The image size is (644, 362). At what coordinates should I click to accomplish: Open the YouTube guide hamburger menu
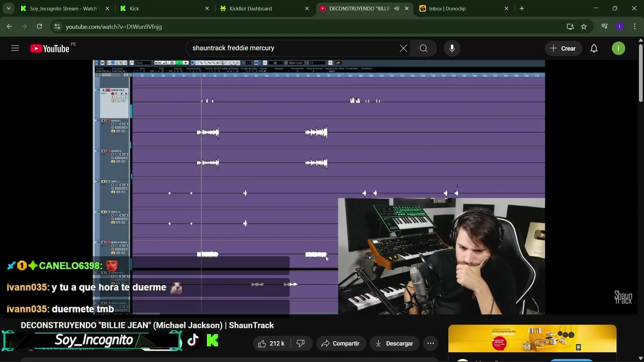[x=15, y=48]
